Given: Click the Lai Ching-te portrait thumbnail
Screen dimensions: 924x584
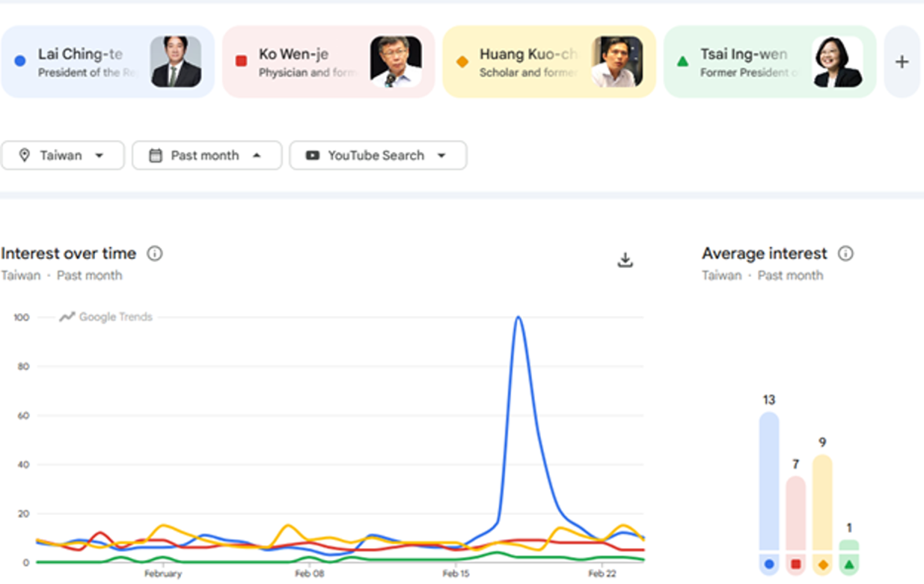Looking at the screenshot, I should pyautogui.click(x=176, y=62).
